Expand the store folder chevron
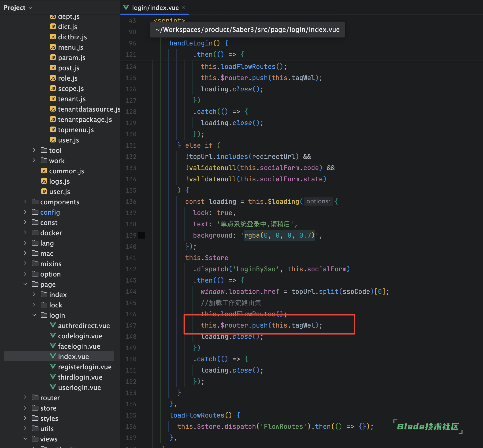This screenshot has height=448, width=483. point(25,408)
